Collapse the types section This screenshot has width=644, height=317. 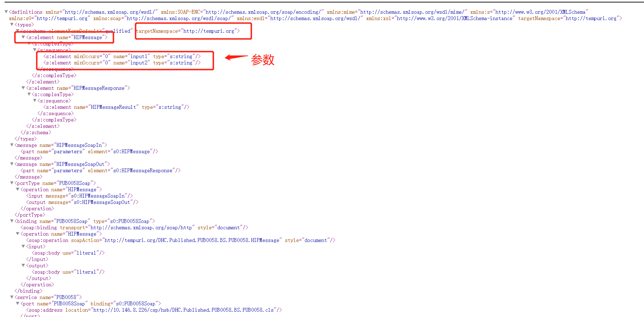[x=12, y=25]
